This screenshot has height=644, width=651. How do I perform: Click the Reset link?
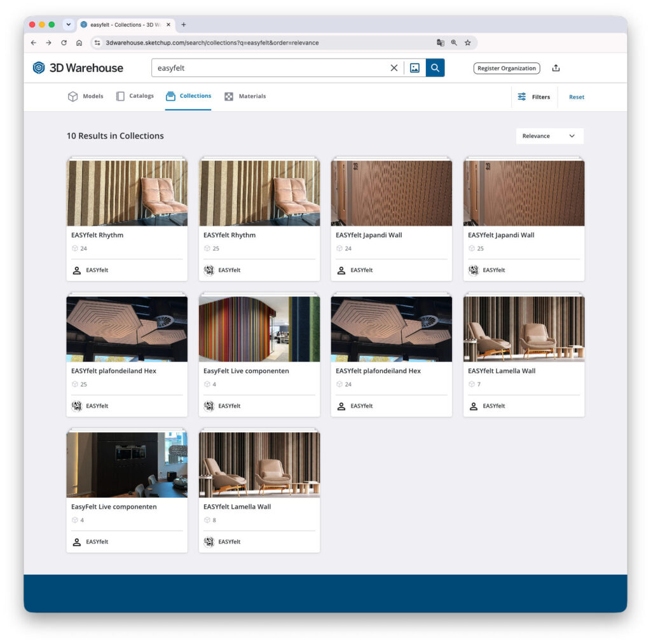coord(576,97)
